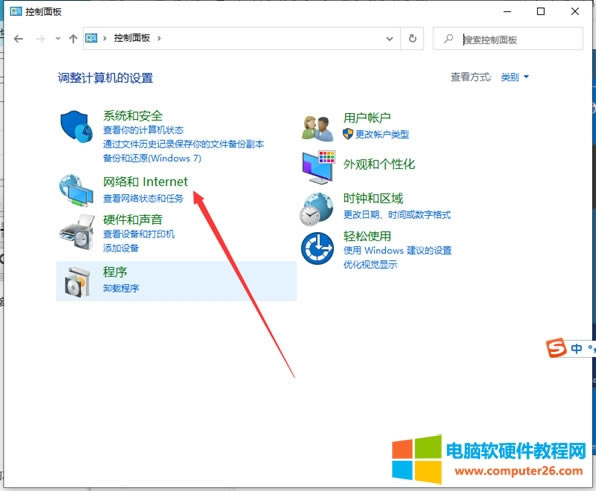Screen dimensions: 596x491
Task: Open the address bar history dropdown chevron
Action: [390, 38]
